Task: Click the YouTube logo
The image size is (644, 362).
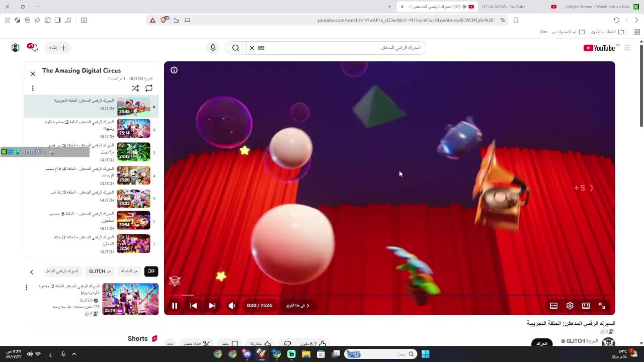Action: click(599, 48)
